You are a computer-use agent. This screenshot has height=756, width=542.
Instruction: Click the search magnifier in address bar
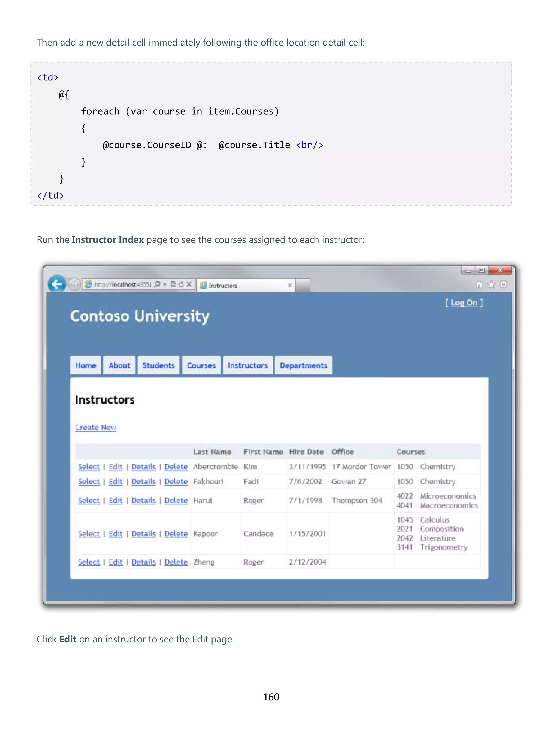click(157, 284)
